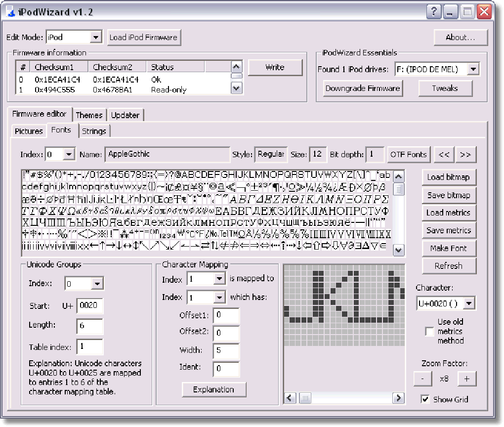The height and width of the screenshot is (427, 504).
Task: Click Load bitmap button
Action: coord(449,177)
